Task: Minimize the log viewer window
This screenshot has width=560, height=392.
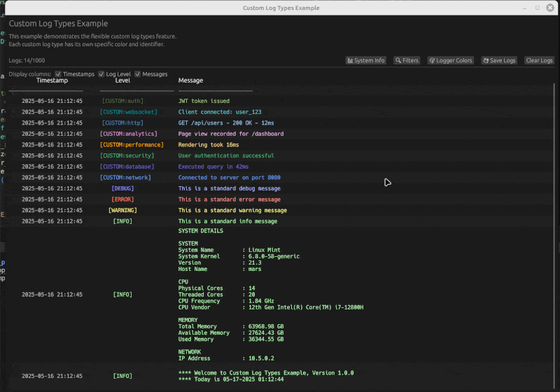Action: pyautogui.click(x=525, y=8)
